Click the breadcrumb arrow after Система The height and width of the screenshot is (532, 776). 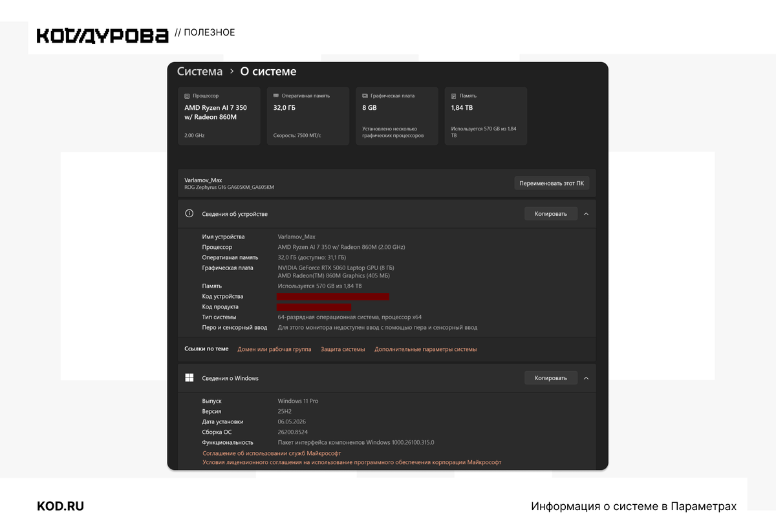pyautogui.click(x=232, y=72)
